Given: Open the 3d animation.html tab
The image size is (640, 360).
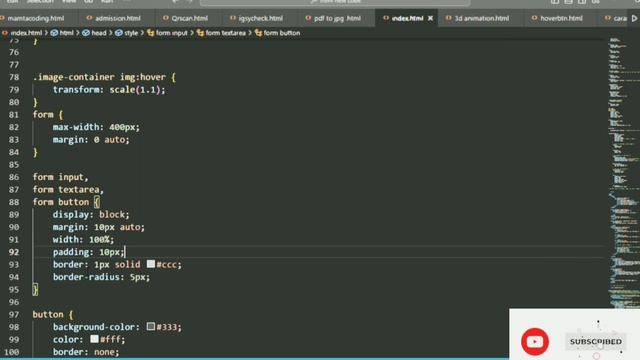Looking at the screenshot, I should pos(477,18).
